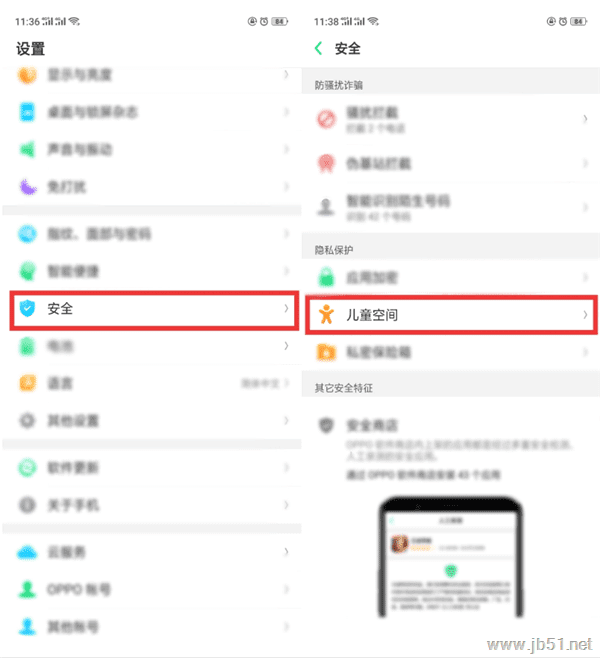Tap the phone illustration below 安全商店
Image resolution: width=600 pixels, height=658 pixels.
451,556
